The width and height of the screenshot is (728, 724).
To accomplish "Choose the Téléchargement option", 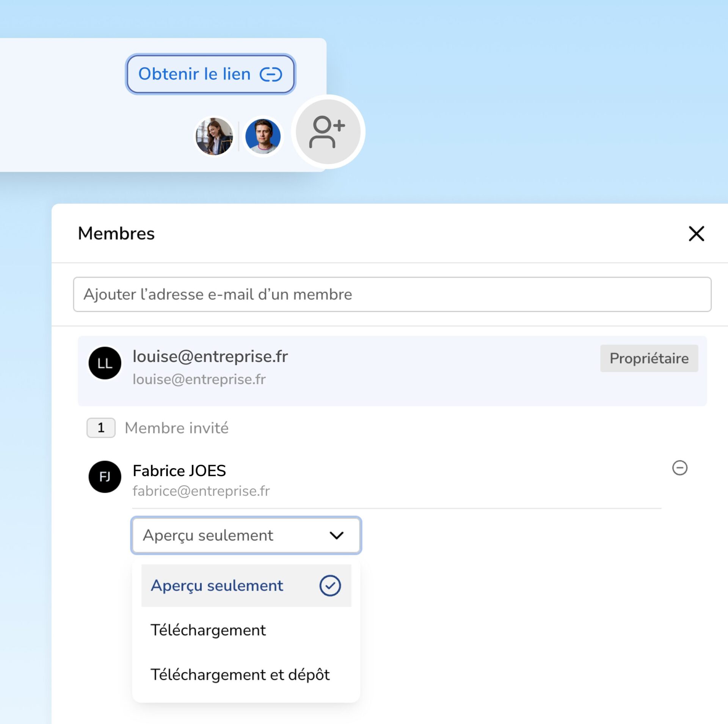I will (208, 630).
